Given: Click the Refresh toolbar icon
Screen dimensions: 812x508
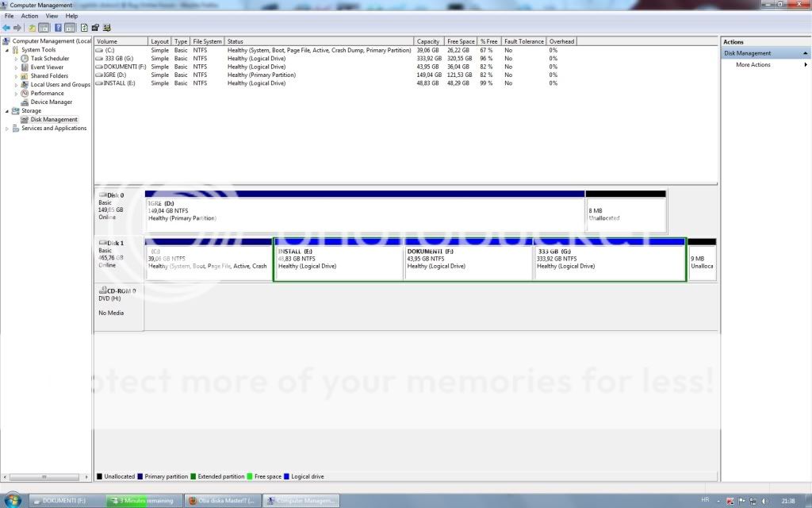Looking at the screenshot, I should pos(84,28).
